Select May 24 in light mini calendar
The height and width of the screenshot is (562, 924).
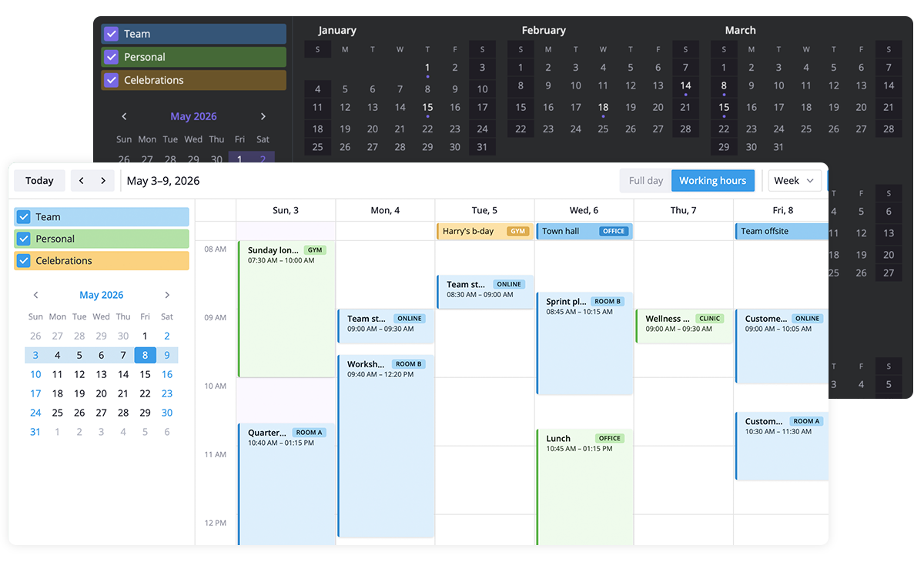point(35,413)
